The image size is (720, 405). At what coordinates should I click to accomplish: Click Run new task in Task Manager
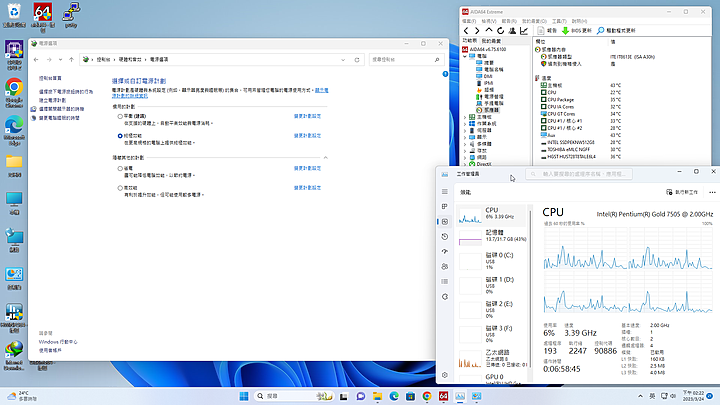[x=682, y=192]
